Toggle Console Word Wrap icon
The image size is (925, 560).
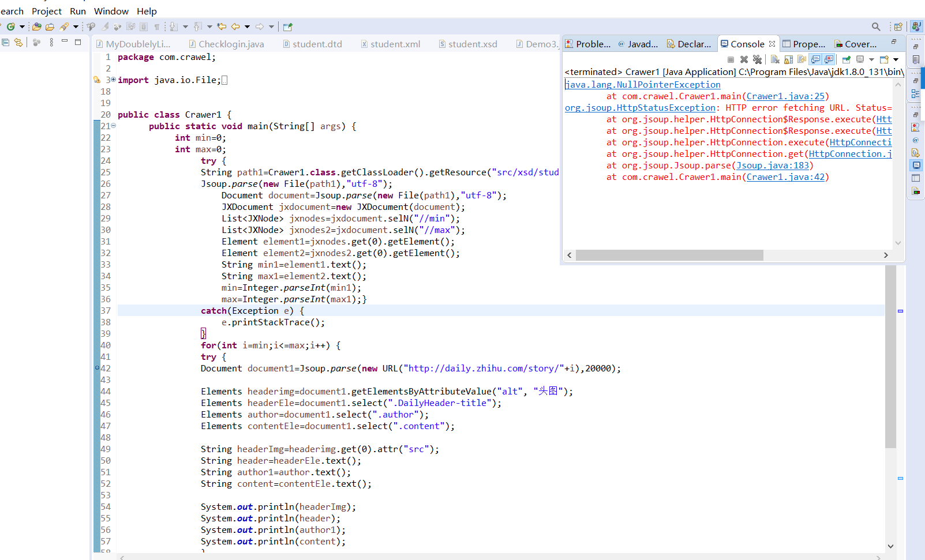(x=802, y=59)
